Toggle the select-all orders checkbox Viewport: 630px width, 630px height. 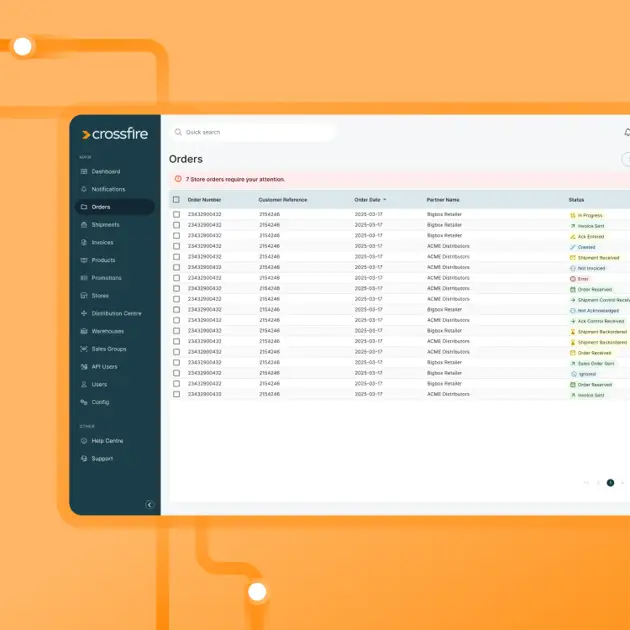[177, 200]
